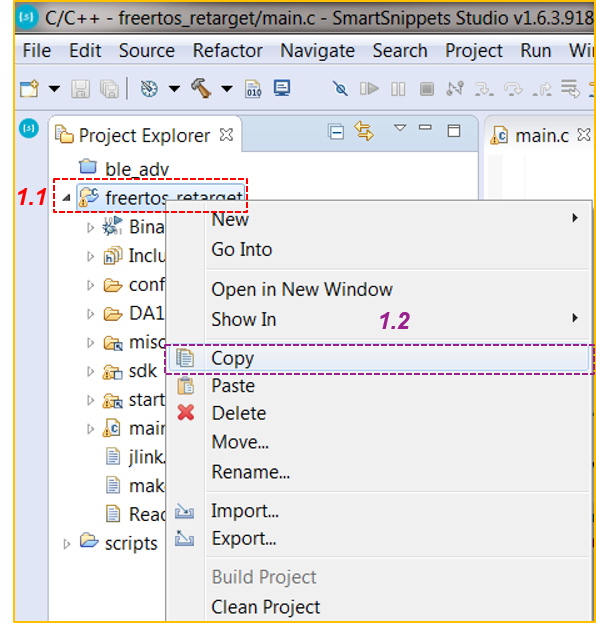Screen dimensions: 596x623
Task: Click the Terminate stop icon
Action: click(427, 89)
